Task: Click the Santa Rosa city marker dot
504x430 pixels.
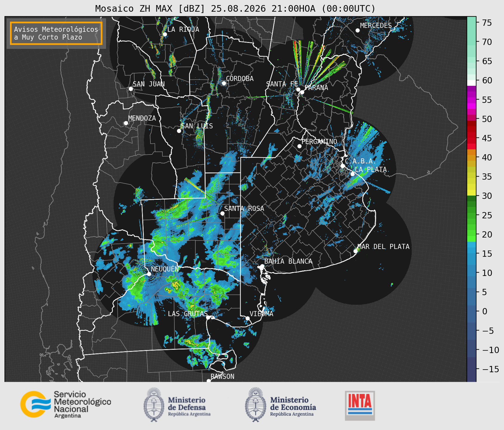Action: click(x=222, y=214)
